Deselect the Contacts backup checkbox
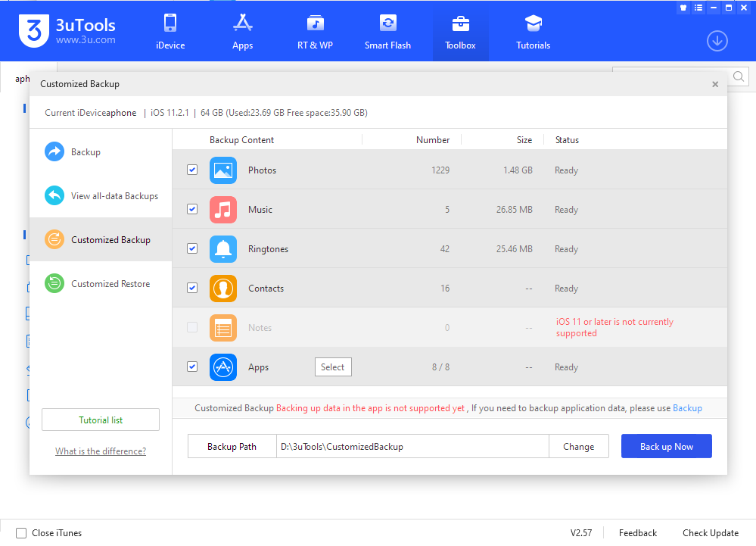The width and height of the screenshot is (756, 546). coord(192,289)
